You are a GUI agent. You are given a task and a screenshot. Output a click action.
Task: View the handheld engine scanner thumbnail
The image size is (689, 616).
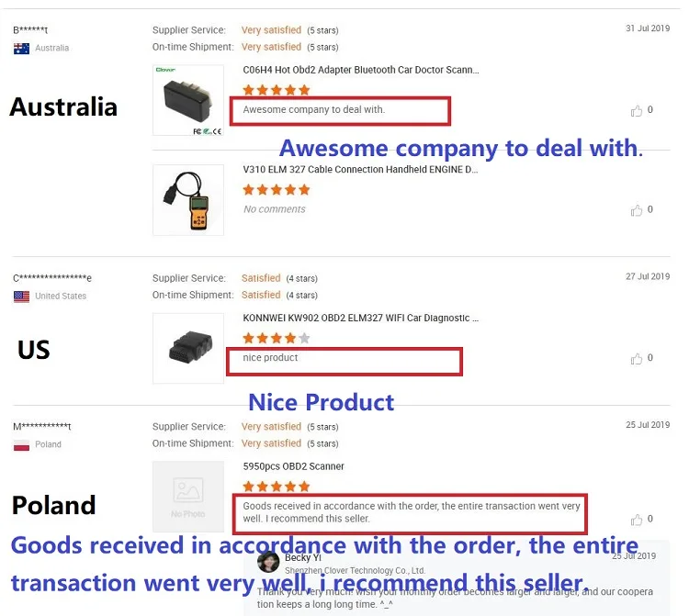coord(187,199)
